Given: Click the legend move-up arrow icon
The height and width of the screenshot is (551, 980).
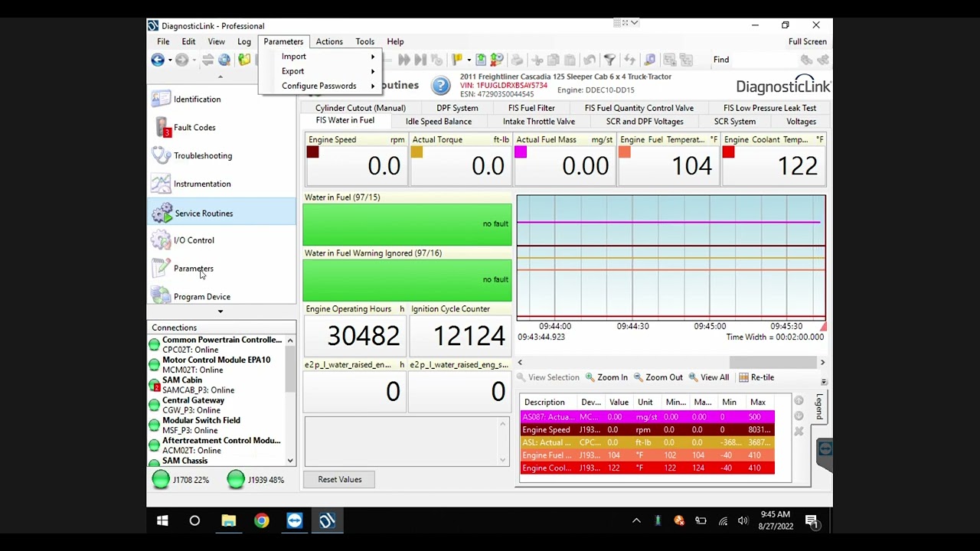Looking at the screenshot, I should [x=799, y=401].
